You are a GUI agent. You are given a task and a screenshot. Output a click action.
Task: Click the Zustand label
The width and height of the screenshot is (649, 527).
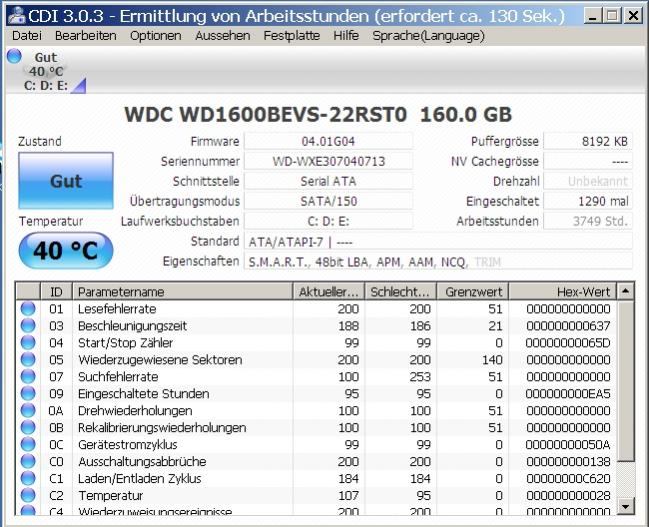(x=40, y=142)
